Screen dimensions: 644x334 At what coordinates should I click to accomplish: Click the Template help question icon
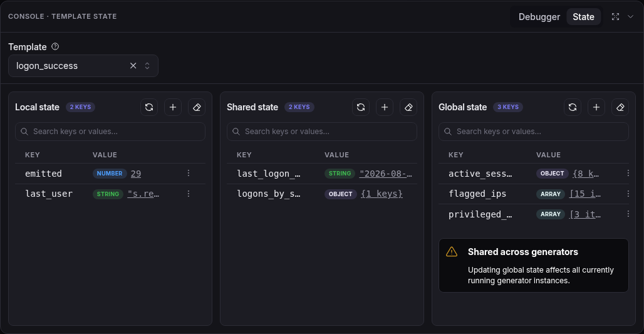[55, 46]
